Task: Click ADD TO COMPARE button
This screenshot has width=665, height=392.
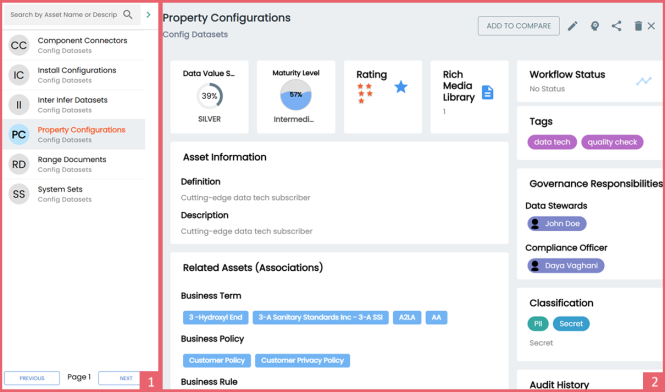Action: click(519, 26)
